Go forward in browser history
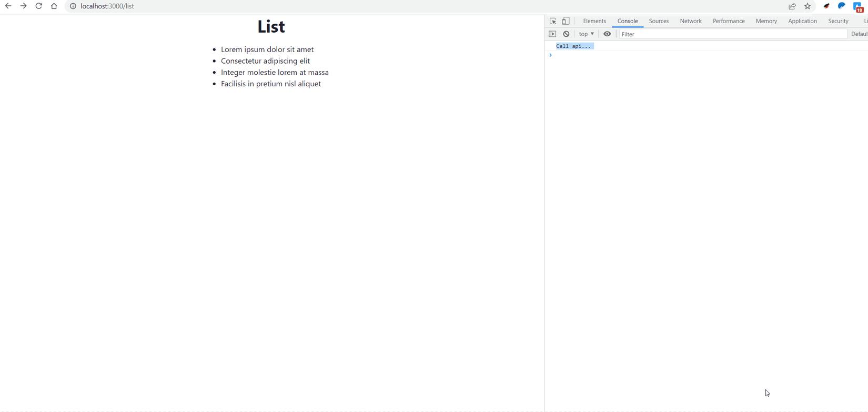 (23, 6)
